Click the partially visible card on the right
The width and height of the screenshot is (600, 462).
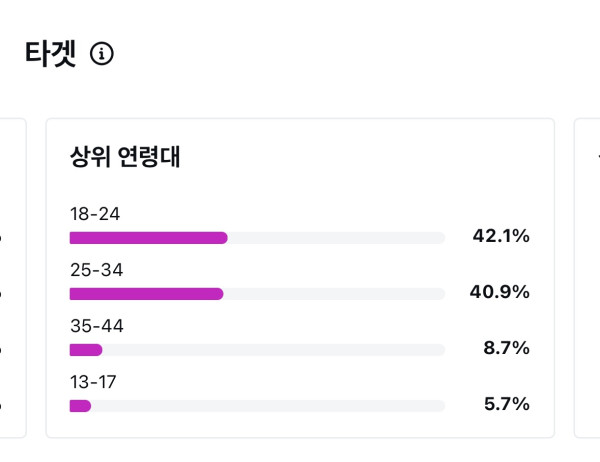coord(588,278)
